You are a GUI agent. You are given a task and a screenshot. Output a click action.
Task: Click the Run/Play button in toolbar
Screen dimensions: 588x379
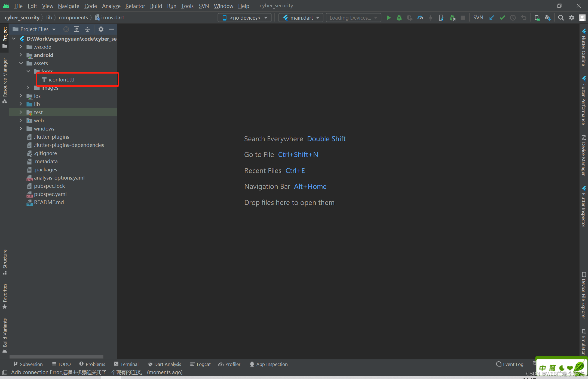(x=388, y=18)
